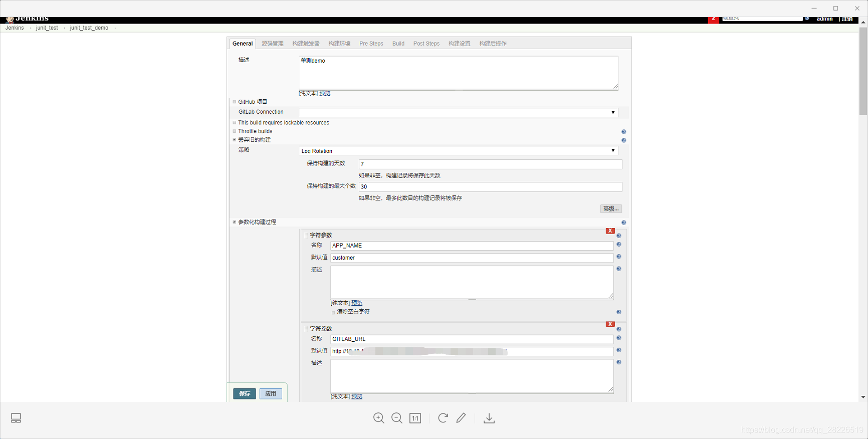
Task: Zoom out with the magnifier minus icon
Action: (397, 418)
